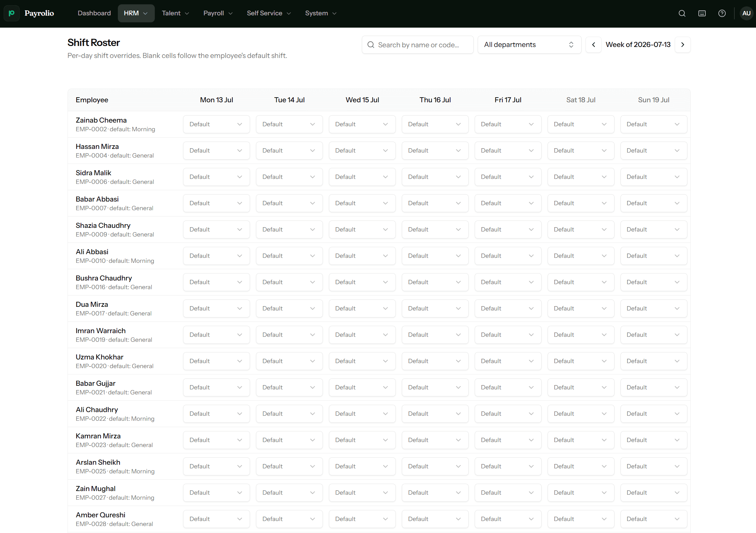This screenshot has height=533, width=756.
Task: Open the search icon in top bar
Action: (682, 13)
